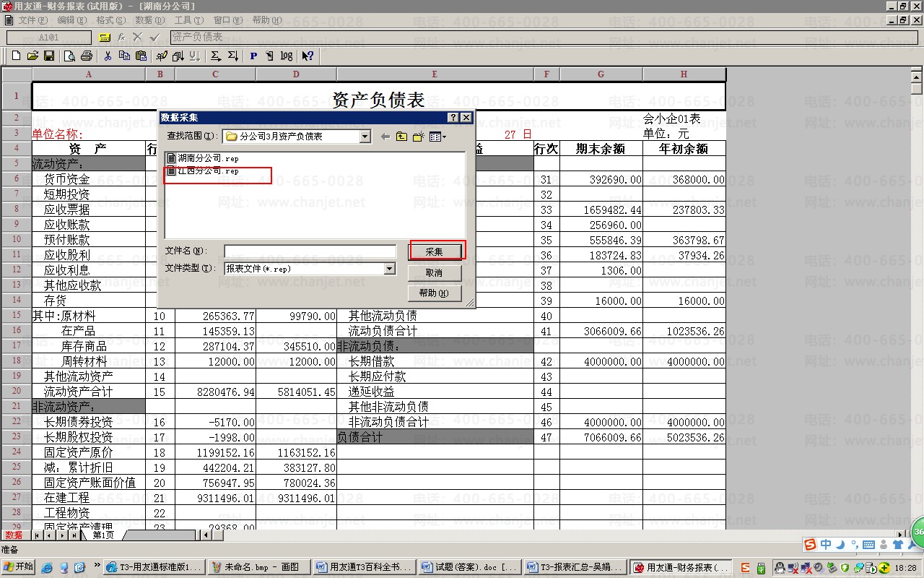Click the Paste clipboard toolbar icon
924x578 pixels.
[x=141, y=56]
